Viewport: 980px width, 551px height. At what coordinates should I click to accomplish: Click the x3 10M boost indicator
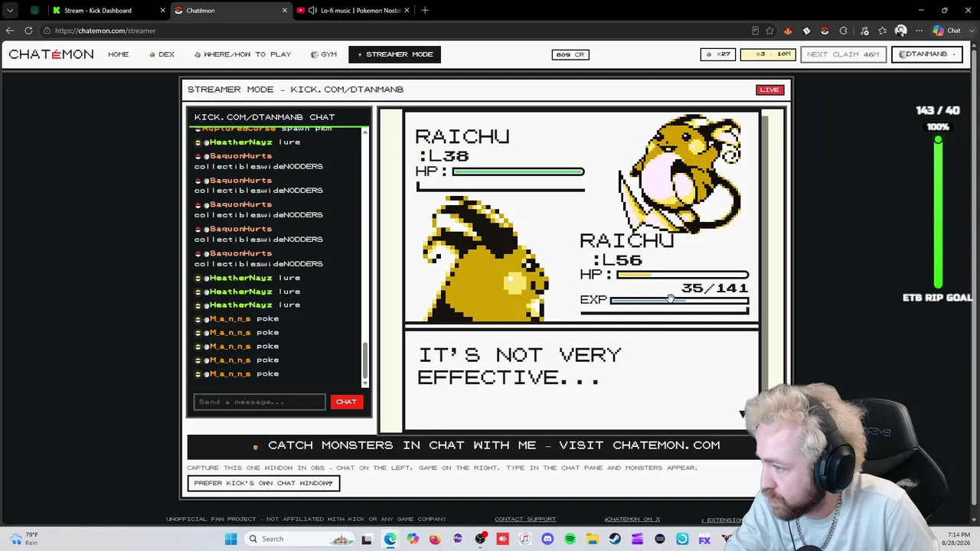tap(768, 54)
